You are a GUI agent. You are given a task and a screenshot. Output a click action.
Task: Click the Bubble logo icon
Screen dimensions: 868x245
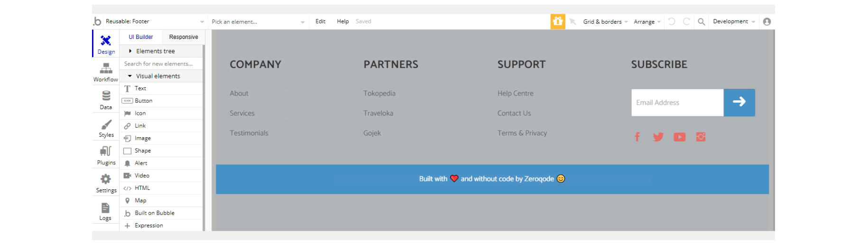pyautogui.click(x=97, y=21)
